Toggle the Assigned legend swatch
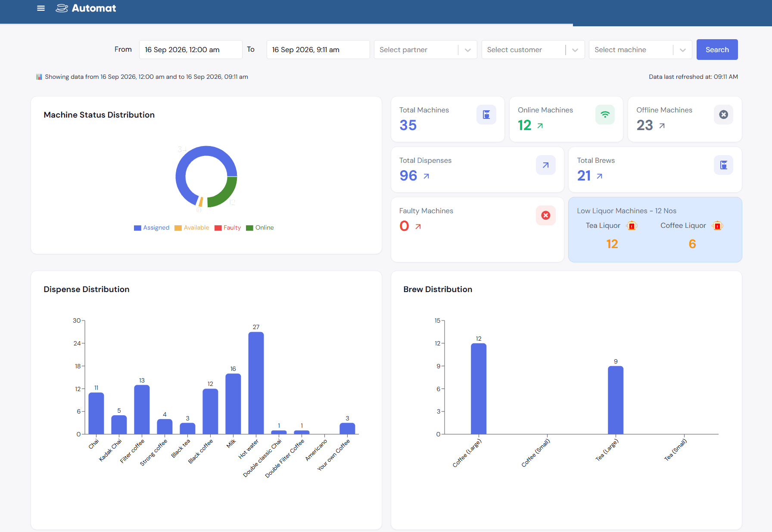Image resolution: width=772 pixels, height=532 pixels. [137, 228]
